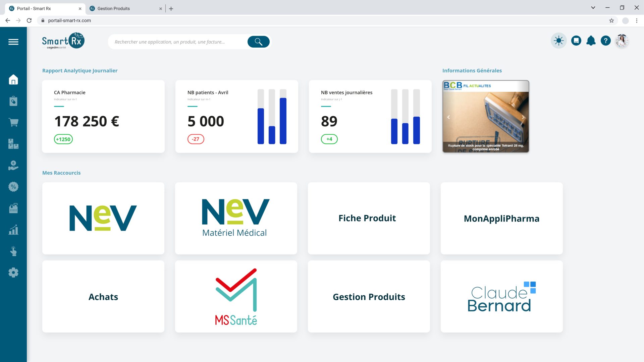Open the shopping cart sidebar icon
The height and width of the screenshot is (362, 644).
pyautogui.click(x=13, y=122)
